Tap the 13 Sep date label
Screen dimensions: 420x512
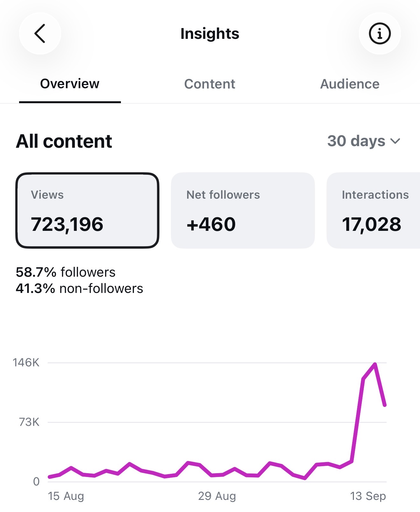(x=368, y=496)
